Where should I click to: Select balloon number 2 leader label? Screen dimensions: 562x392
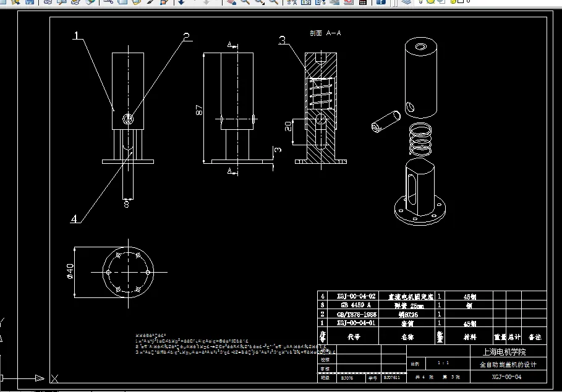click(x=186, y=36)
